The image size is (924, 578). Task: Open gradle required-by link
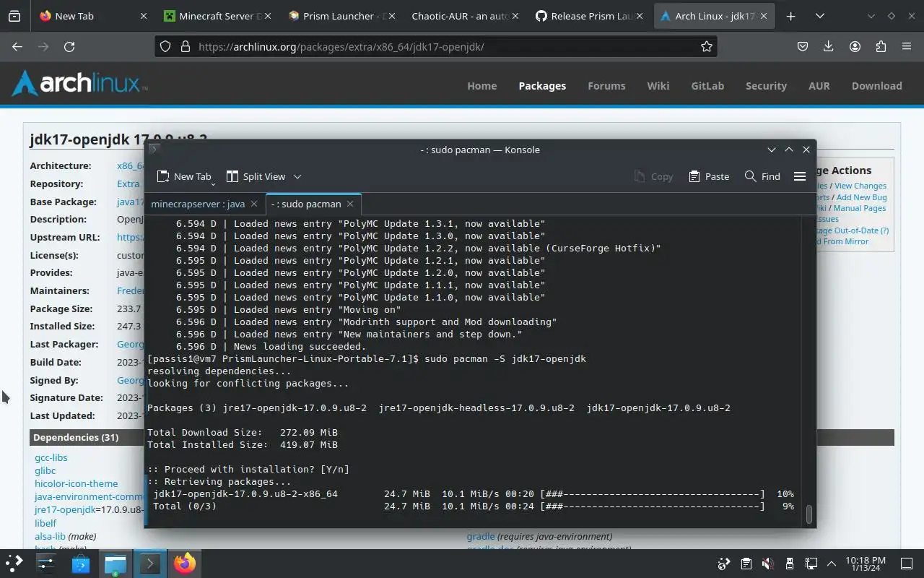481,536
